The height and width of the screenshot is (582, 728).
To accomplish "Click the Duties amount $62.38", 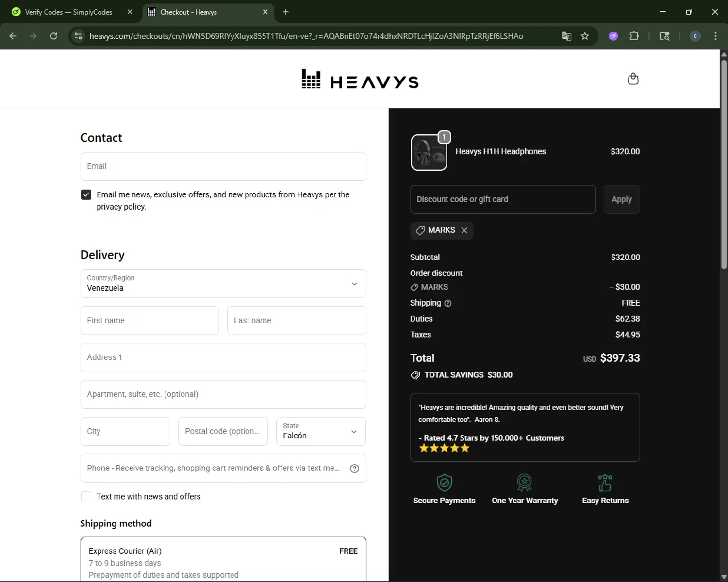I will click(x=628, y=319).
